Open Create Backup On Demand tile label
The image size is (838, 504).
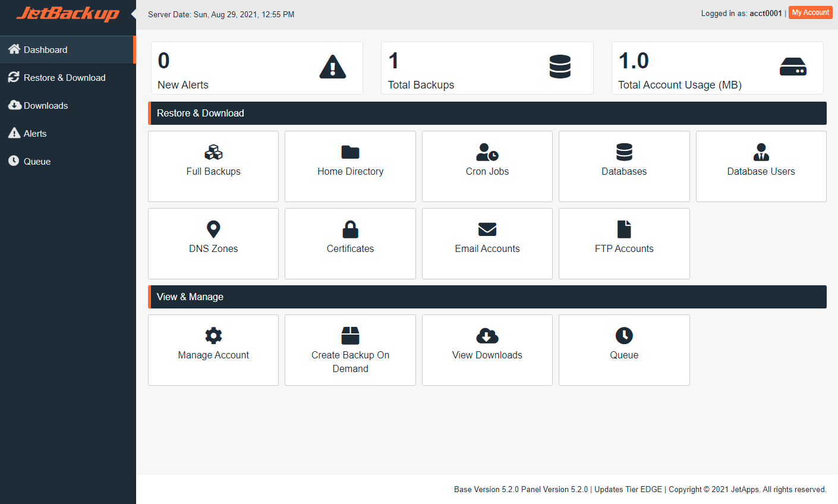(x=350, y=362)
